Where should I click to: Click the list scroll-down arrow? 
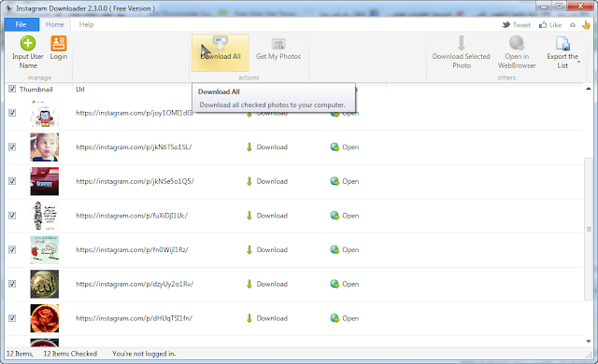[x=588, y=342]
